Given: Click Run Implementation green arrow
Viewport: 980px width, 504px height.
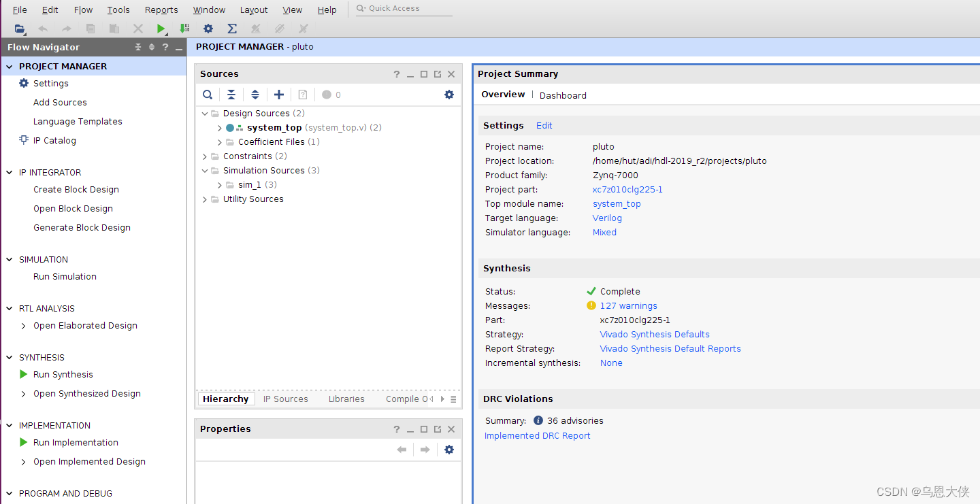Looking at the screenshot, I should pyautogui.click(x=24, y=442).
